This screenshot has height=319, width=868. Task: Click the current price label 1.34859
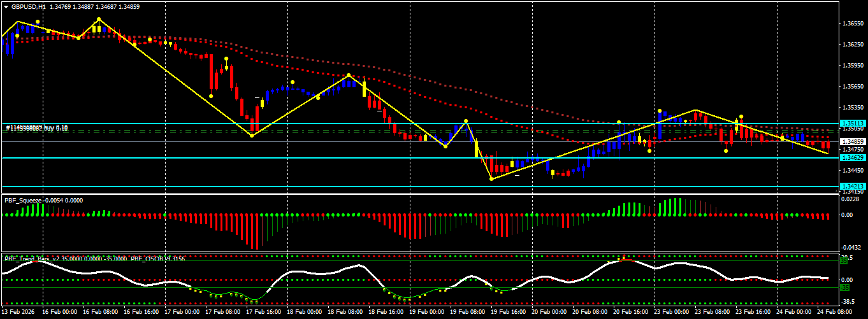point(853,142)
